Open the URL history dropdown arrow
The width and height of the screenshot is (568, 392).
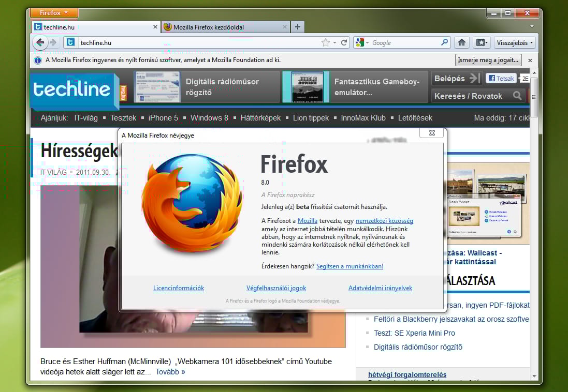[x=334, y=43]
